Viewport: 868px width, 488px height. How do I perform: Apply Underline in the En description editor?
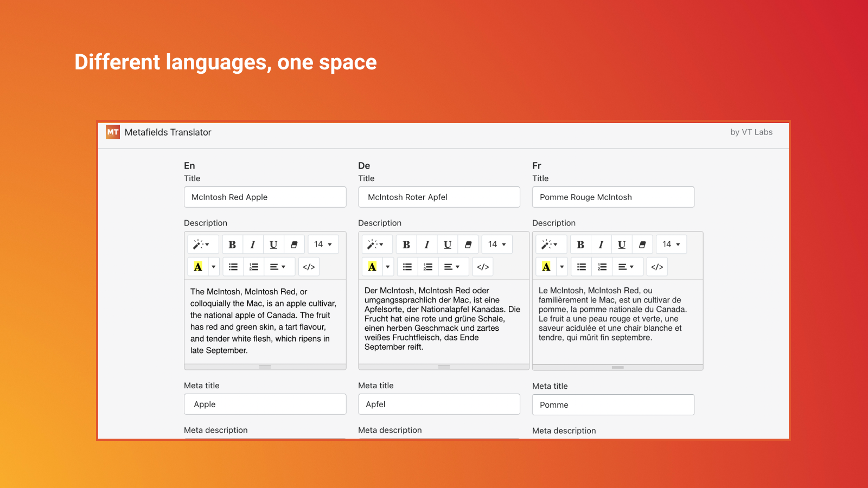click(273, 245)
